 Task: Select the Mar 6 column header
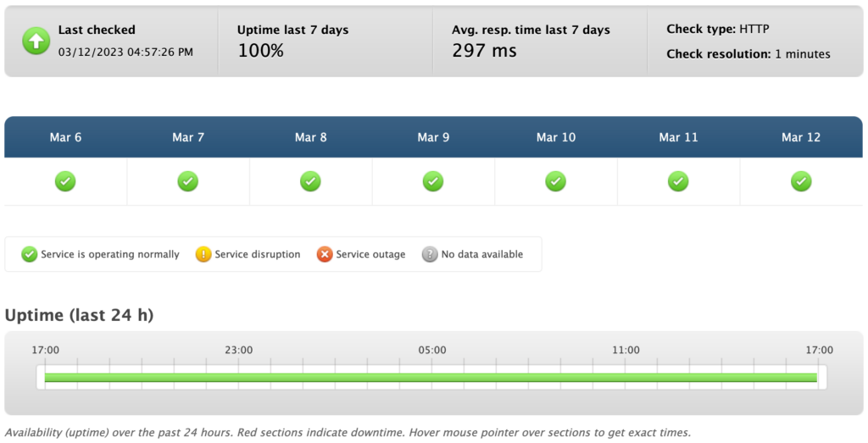pyautogui.click(x=65, y=137)
